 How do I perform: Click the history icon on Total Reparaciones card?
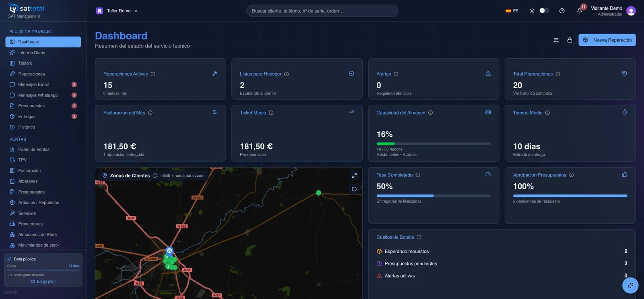tap(625, 74)
